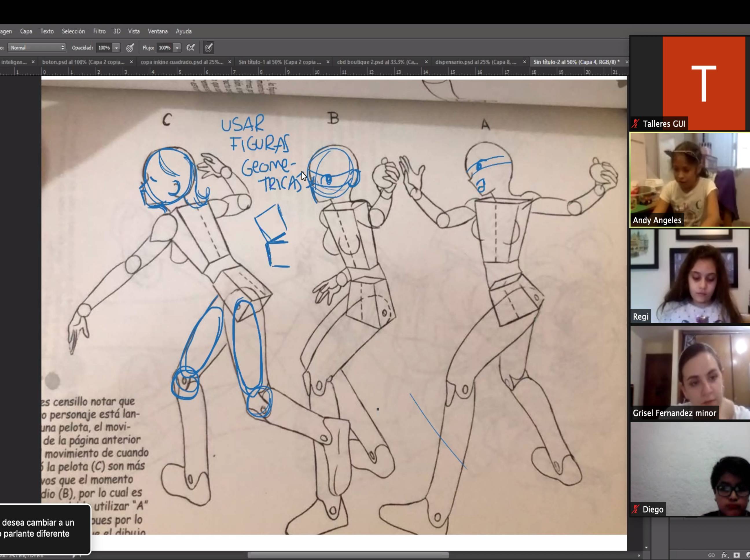Click the horizontal ruler above canvas
The image size is (750, 560).
click(314, 71)
